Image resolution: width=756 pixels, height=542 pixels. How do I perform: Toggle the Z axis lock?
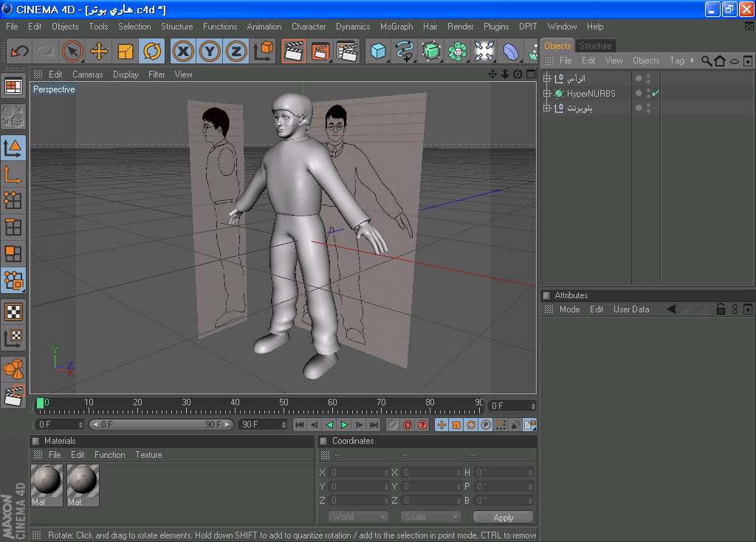(x=236, y=51)
